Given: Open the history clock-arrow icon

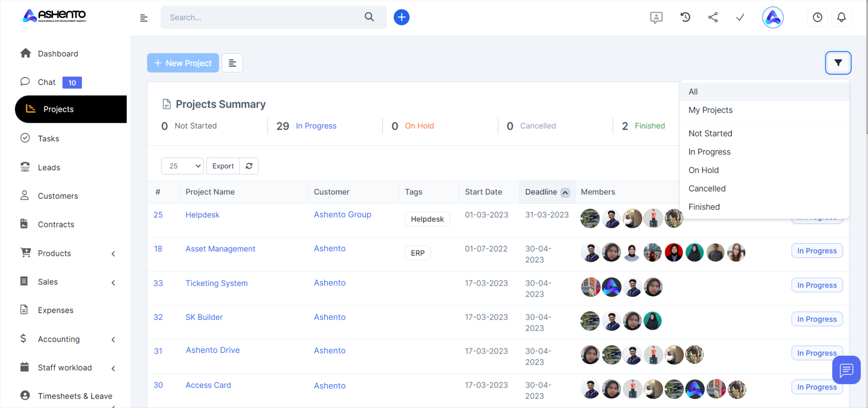Looking at the screenshot, I should pyautogui.click(x=685, y=17).
